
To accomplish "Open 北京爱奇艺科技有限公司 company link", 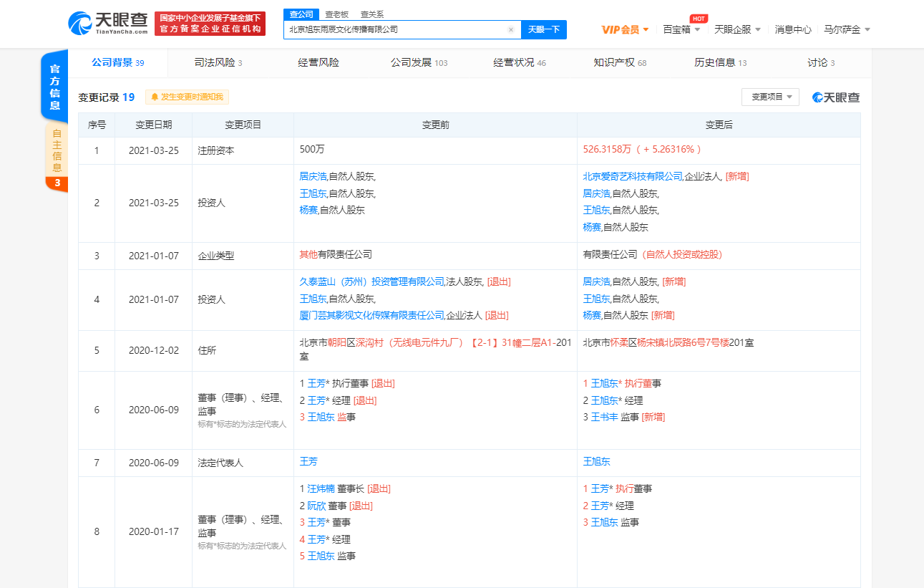I will [633, 176].
